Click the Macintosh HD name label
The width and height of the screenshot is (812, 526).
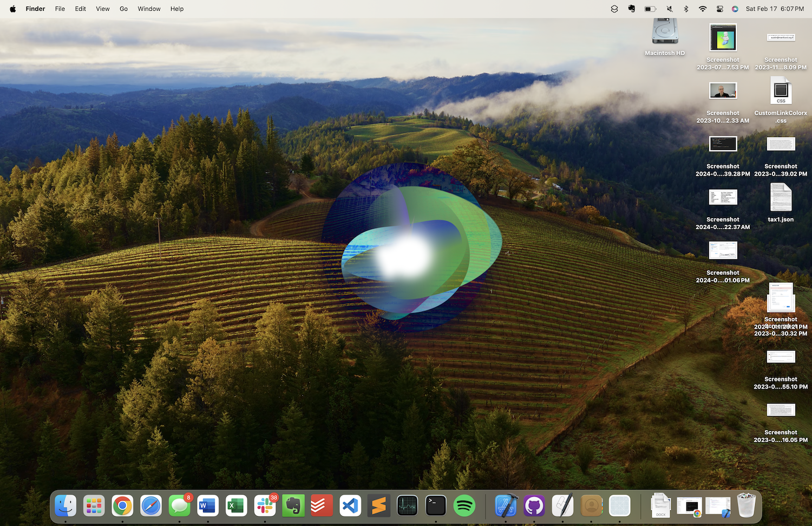(x=665, y=53)
